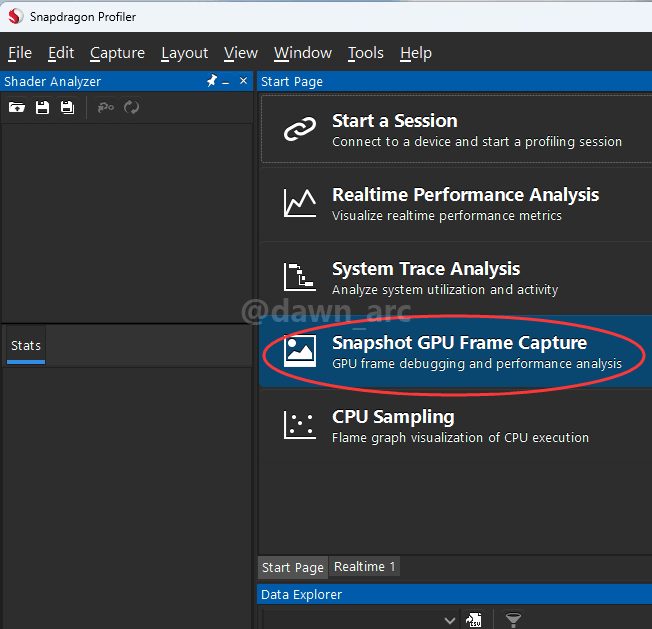Screen dimensions: 652x629
Task: Click the refresh arrows icon in Shader Analyzer
Action: tap(131, 107)
